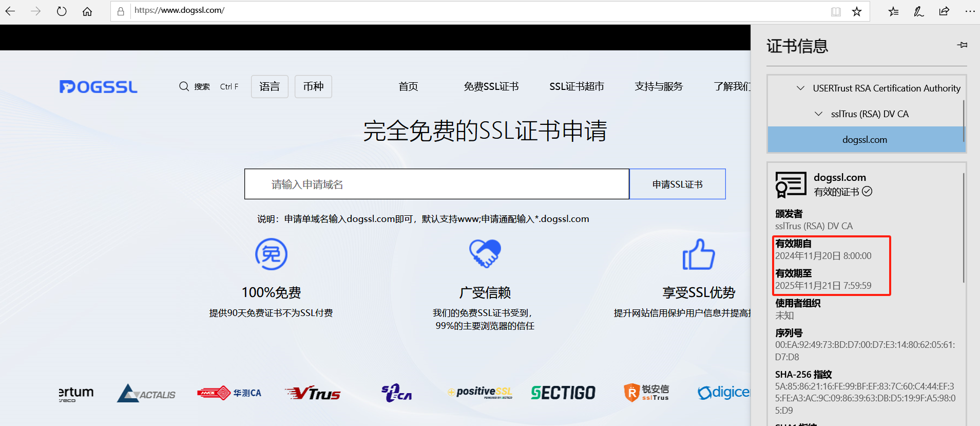Click the DogSSL logo
Image resolution: width=980 pixels, height=426 pixels.
coord(99,87)
